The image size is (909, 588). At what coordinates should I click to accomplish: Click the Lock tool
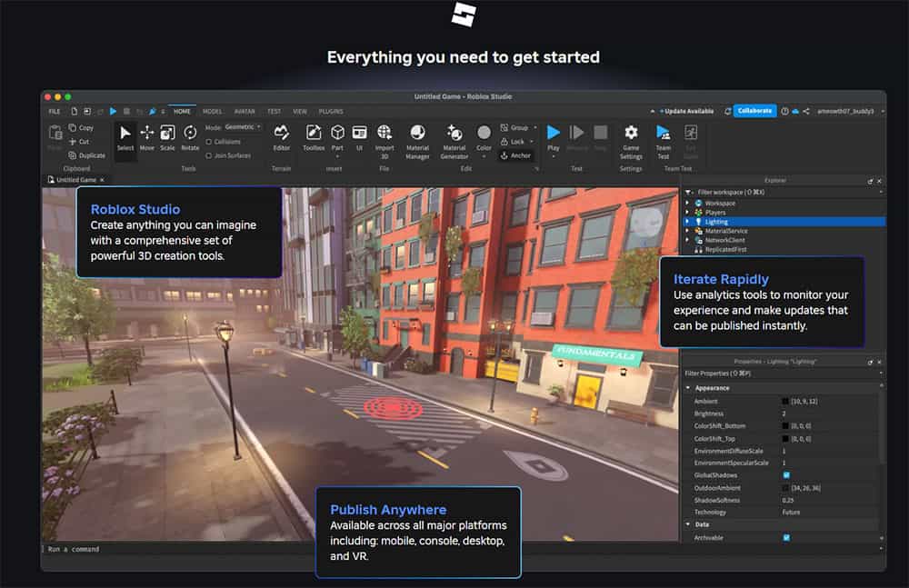click(x=513, y=142)
